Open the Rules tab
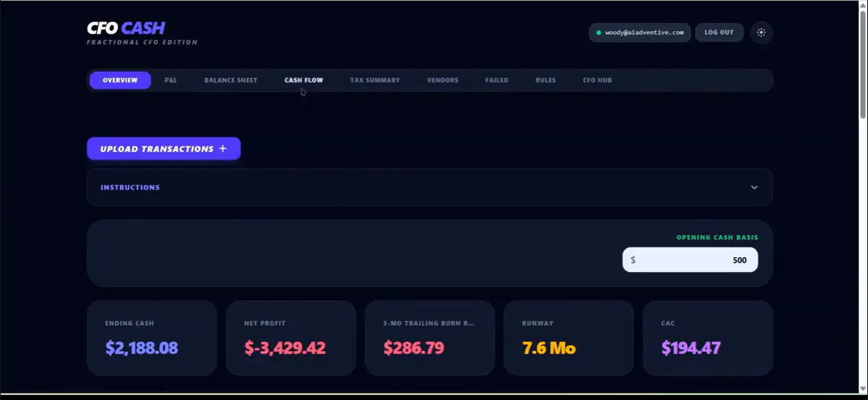 pyautogui.click(x=546, y=80)
